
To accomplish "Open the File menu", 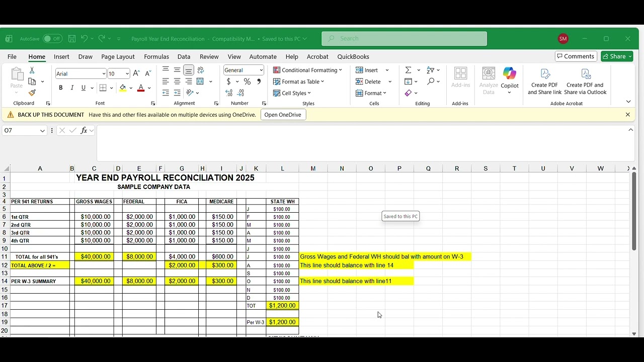I will tap(12, 57).
